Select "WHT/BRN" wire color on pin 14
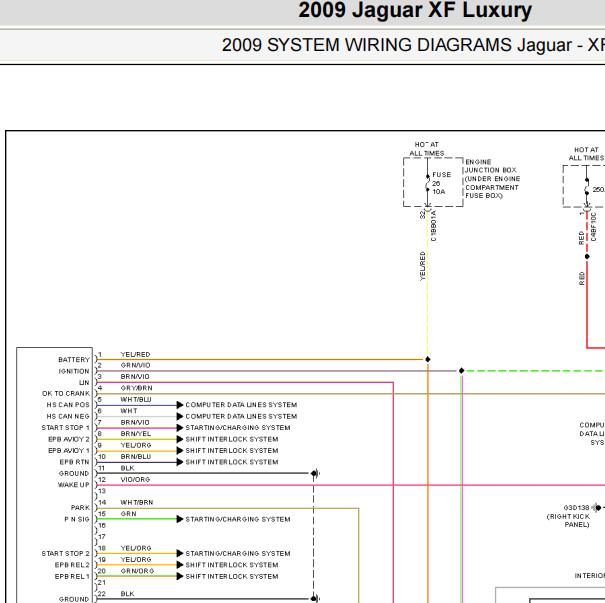 pos(137,502)
